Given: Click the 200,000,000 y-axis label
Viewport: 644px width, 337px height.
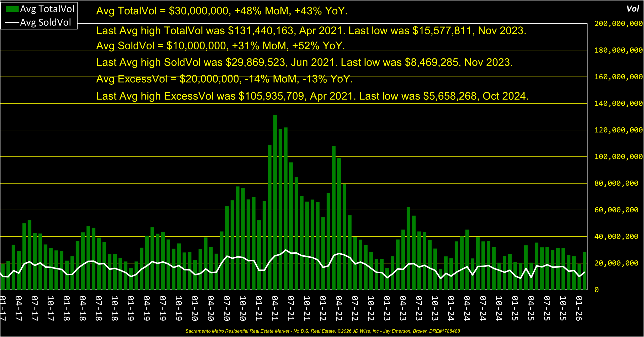Looking at the screenshot, I should [x=618, y=24].
